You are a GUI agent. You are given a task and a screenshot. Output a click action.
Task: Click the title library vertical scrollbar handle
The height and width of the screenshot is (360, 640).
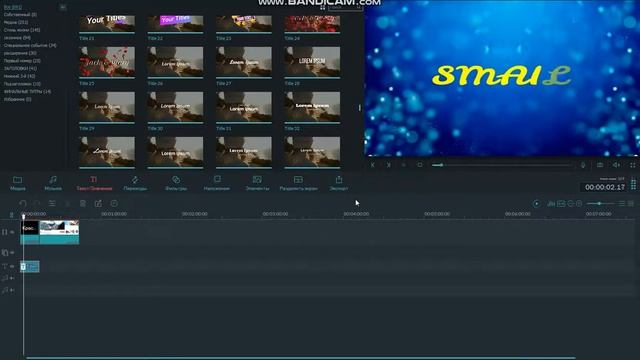coord(360,108)
